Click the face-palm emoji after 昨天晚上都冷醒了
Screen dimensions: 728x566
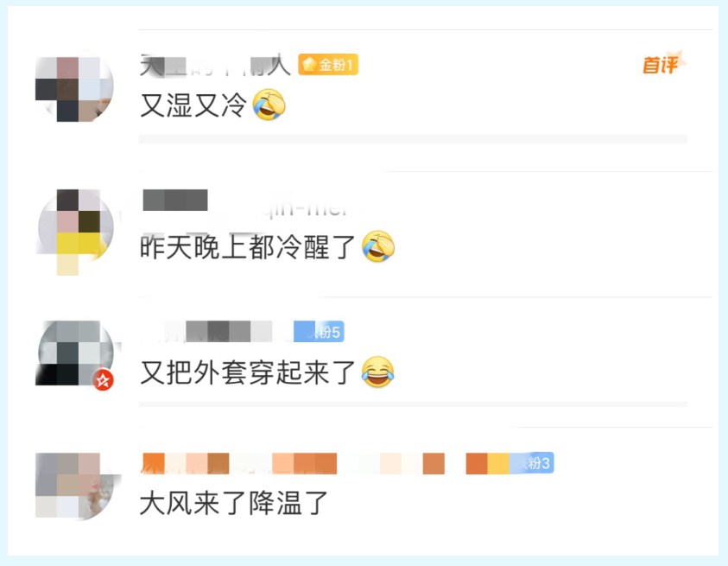(378, 246)
